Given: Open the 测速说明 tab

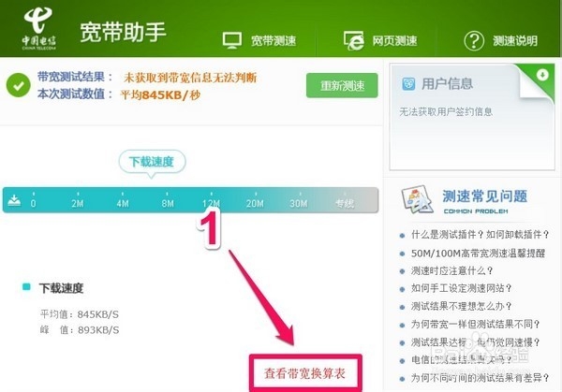Looking at the screenshot, I should tap(515, 41).
